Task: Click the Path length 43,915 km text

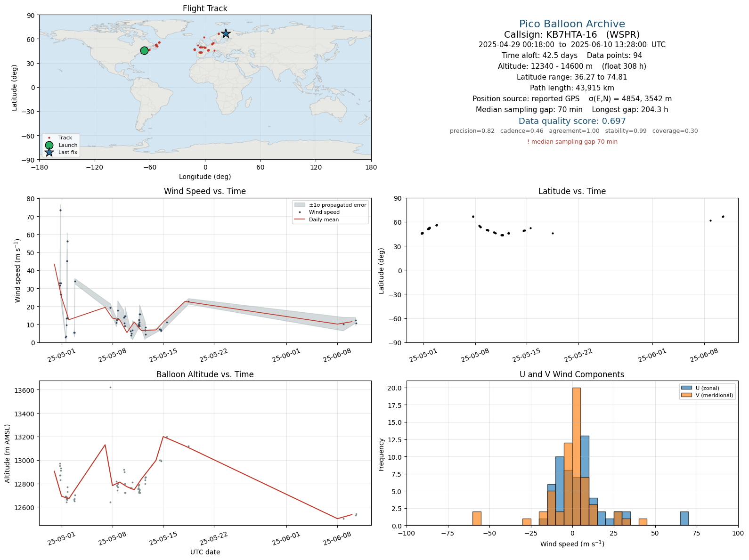Action: pyautogui.click(x=572, y=88)
